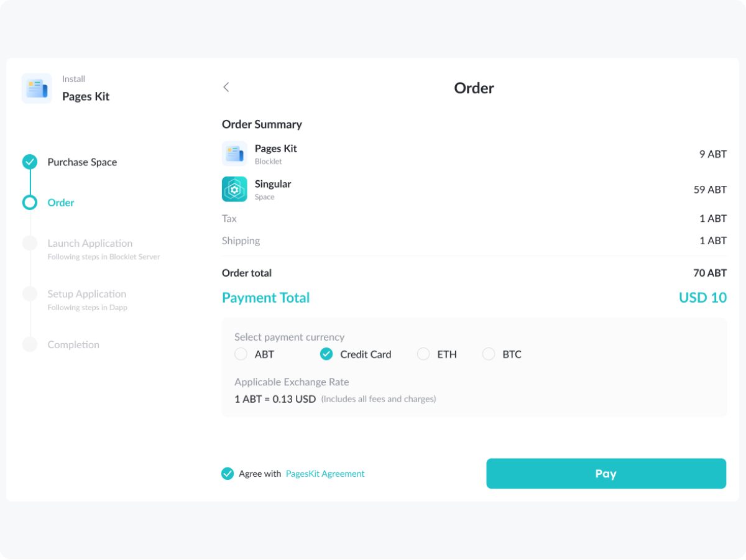The image size is (746, 560).
Task: Click the Singular space hexagon icon
Action: (x=234, y=189)
